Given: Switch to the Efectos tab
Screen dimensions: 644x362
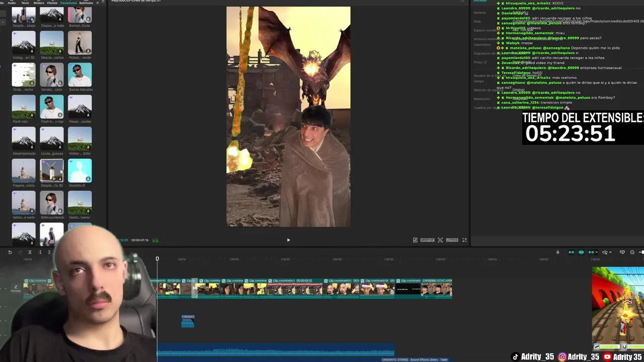Looking at the screenshot, I should click(x=52, y=3).
